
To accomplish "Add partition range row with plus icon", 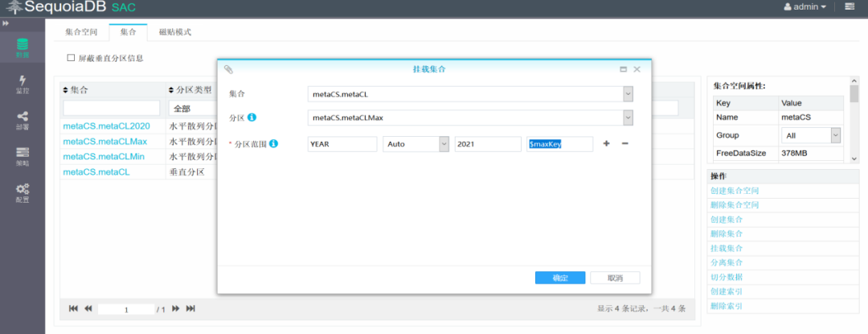I will (x=606, y=143).
